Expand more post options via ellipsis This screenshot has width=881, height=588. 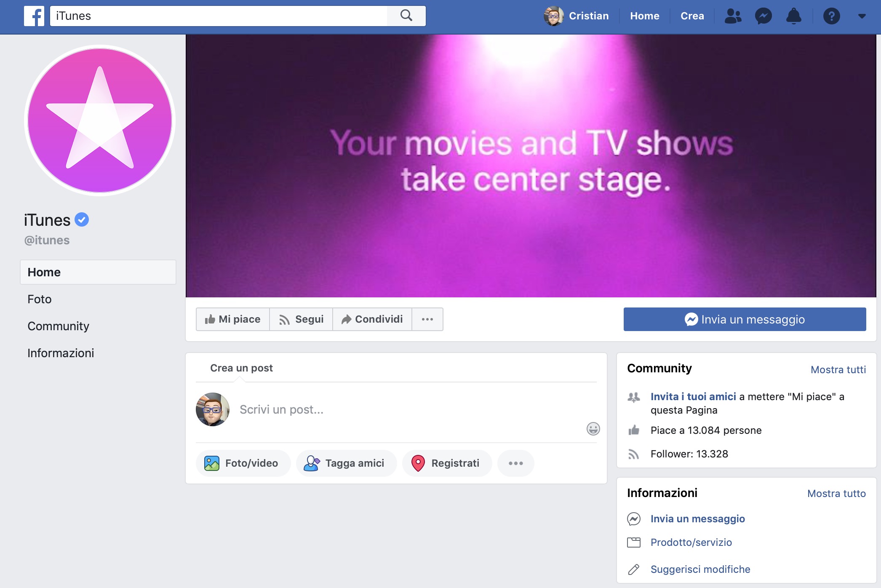pyautogui.click(x=515, y=463)
